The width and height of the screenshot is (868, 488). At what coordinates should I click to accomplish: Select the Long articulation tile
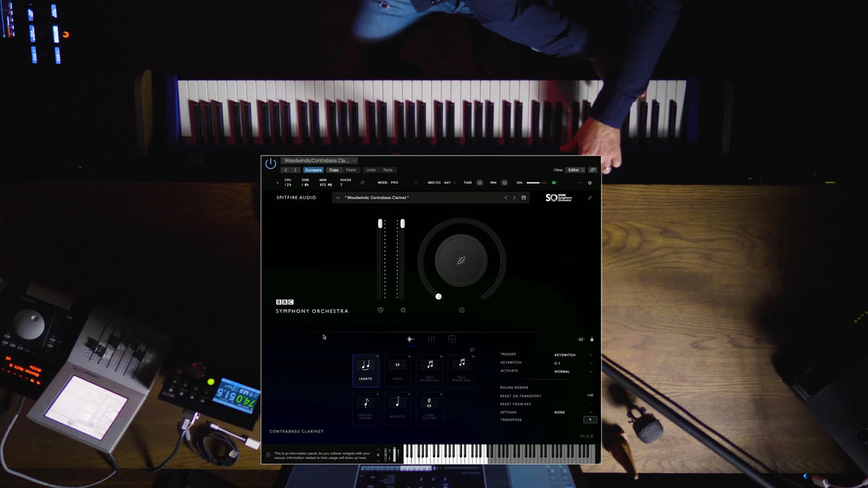coord(397,370)
